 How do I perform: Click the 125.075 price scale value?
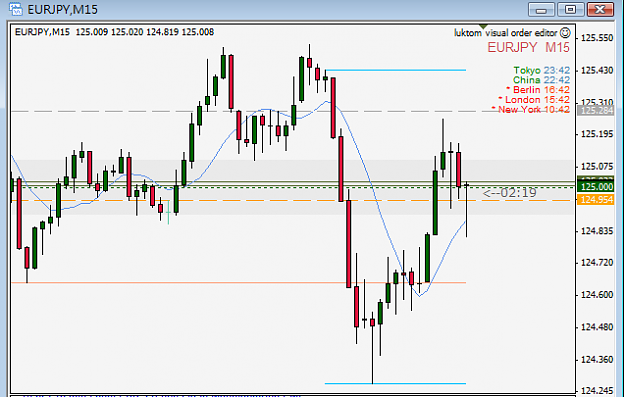point(597,167)
